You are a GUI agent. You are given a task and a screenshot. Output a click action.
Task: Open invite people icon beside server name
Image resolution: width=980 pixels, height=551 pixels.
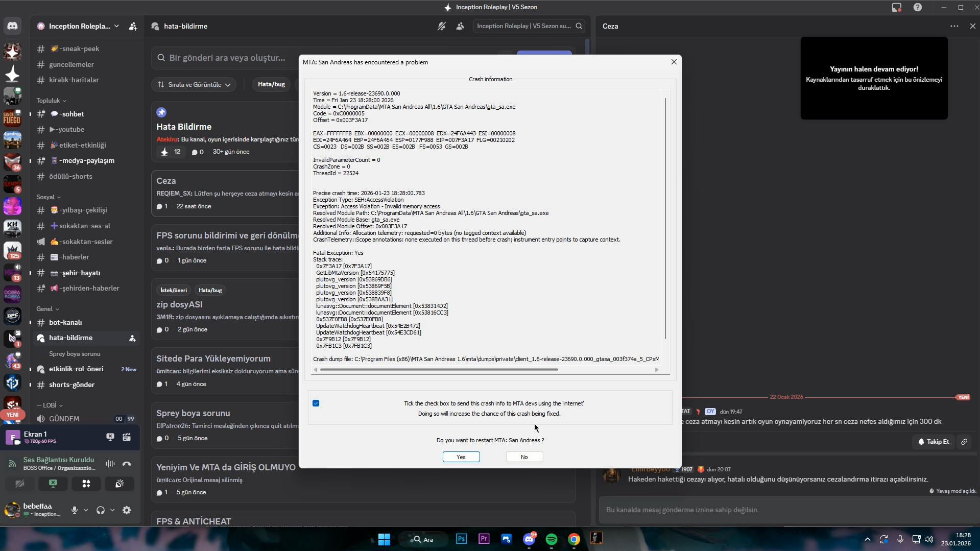pos(133,26)
